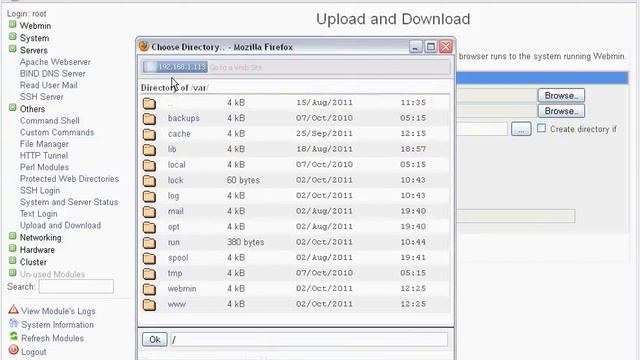This screenshot has width=640, height=360.
Task: Open the Apache Webserver module
Action: (x=55, y=62)
